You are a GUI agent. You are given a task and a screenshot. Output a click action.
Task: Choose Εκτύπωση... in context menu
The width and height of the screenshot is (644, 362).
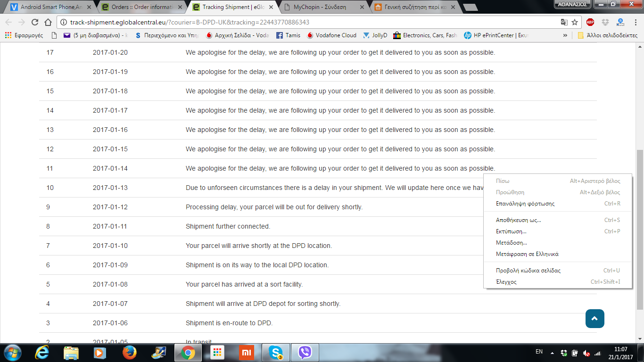tap(558, 231)
